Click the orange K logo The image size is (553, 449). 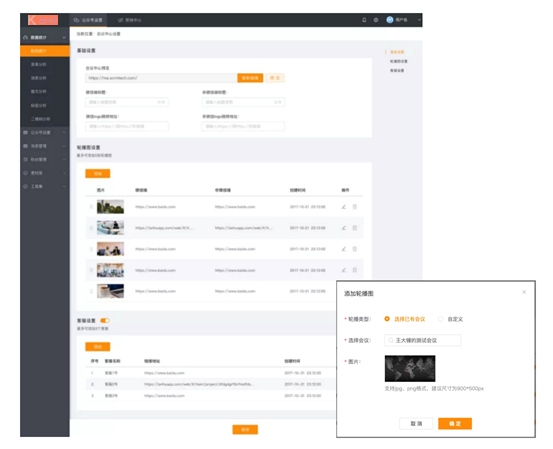(x=43, y=20)
